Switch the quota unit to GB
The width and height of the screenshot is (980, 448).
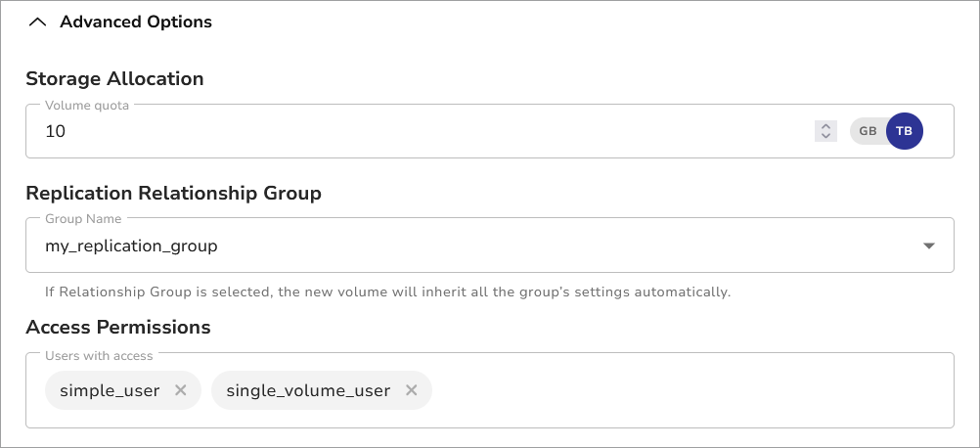click(x=868, y=131)
